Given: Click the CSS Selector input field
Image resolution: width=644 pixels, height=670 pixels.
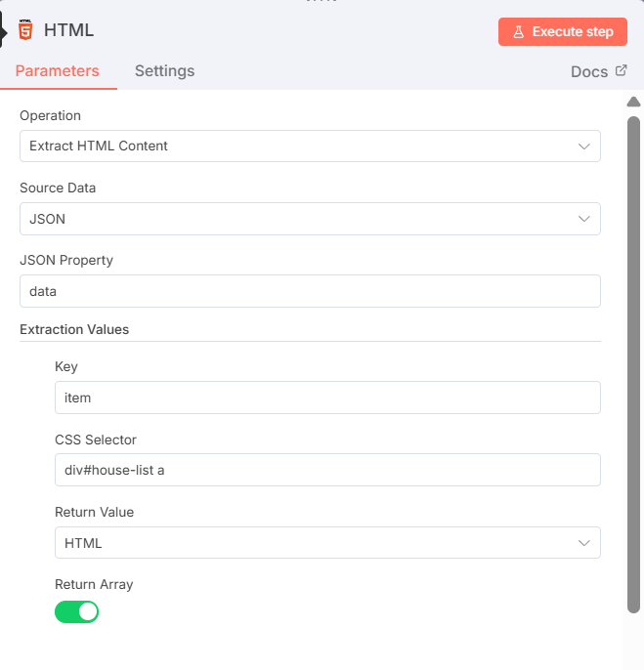Looking at the screenshot, I should (x=327, y=470).
